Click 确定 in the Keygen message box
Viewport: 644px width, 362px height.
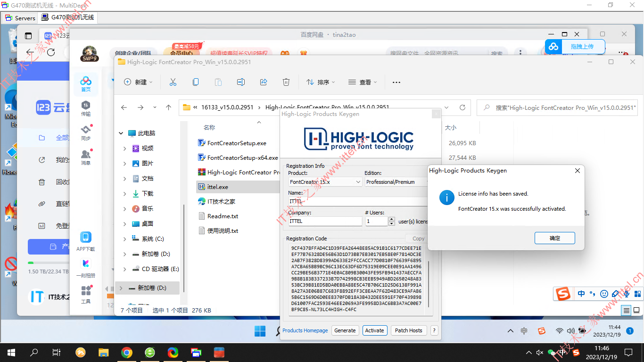(555, 238)
